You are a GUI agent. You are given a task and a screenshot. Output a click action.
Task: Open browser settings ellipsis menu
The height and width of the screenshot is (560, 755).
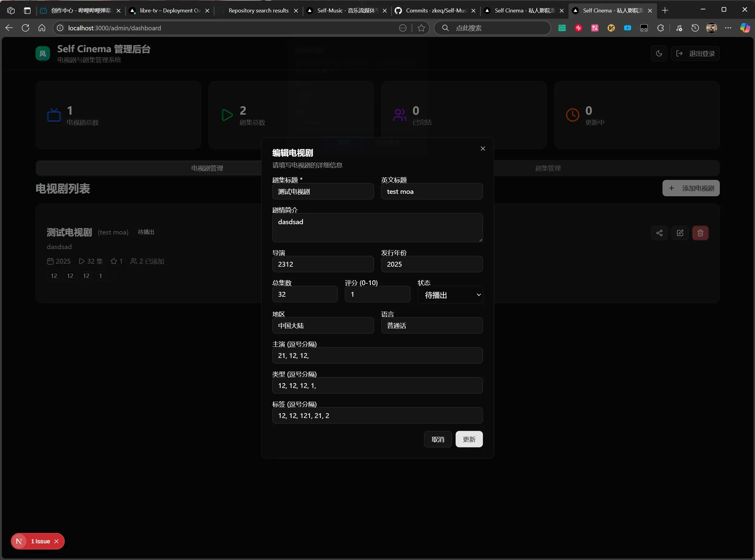(x=728, y=28)
